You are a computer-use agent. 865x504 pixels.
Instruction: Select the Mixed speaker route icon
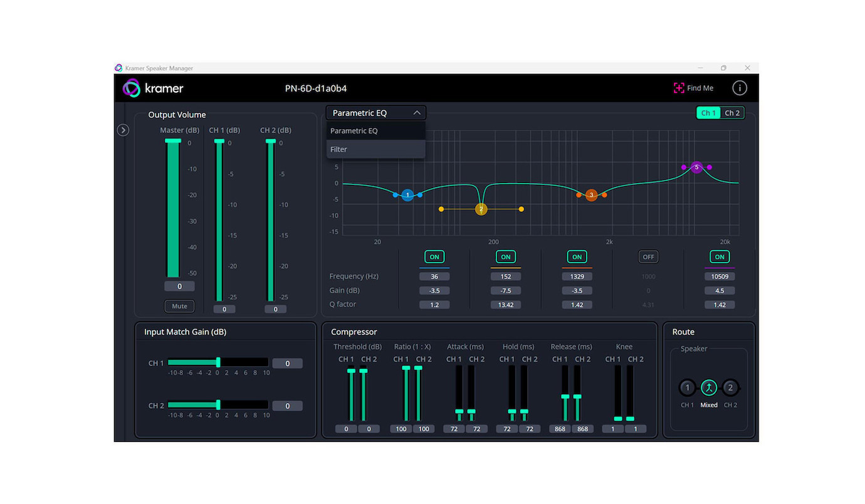point(708,388)
